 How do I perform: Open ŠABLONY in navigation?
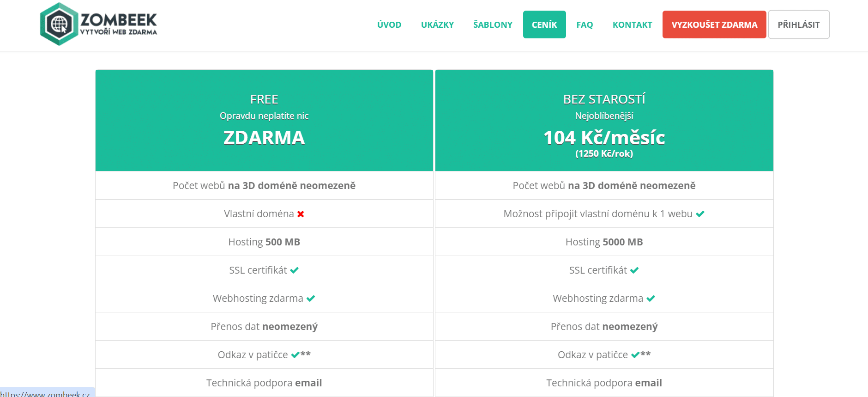click(x=493, y=24)
